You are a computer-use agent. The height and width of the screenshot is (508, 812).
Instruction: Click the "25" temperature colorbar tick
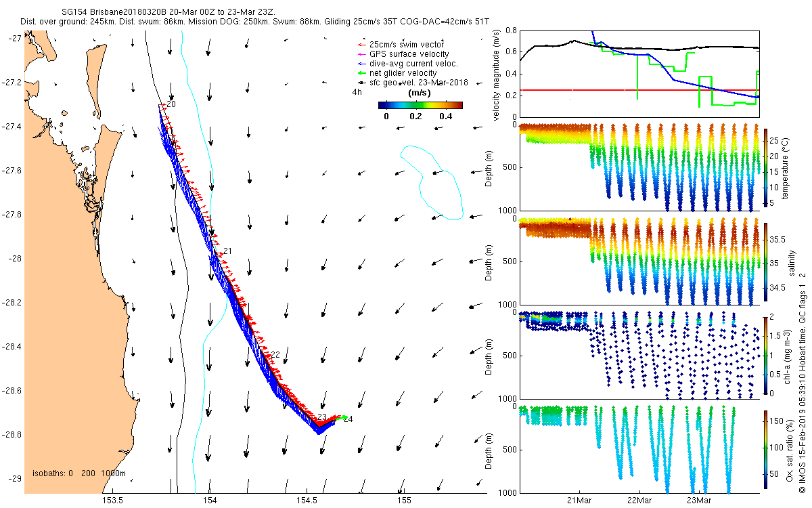pyautogui.click(x=775, y=141)
